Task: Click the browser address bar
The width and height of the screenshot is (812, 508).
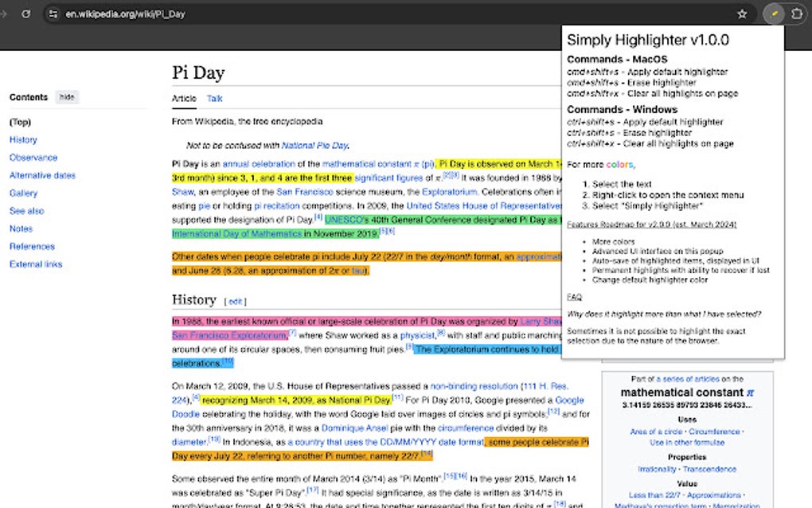Action: point(119,14)
